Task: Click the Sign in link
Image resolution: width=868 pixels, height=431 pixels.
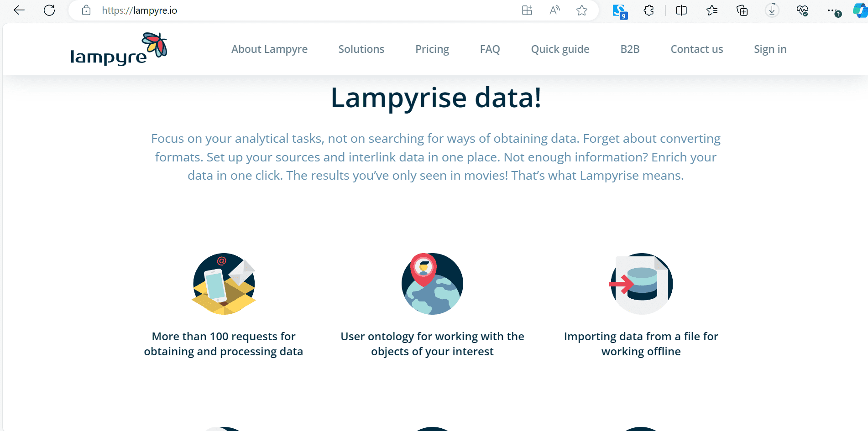Action: point(770,49)
